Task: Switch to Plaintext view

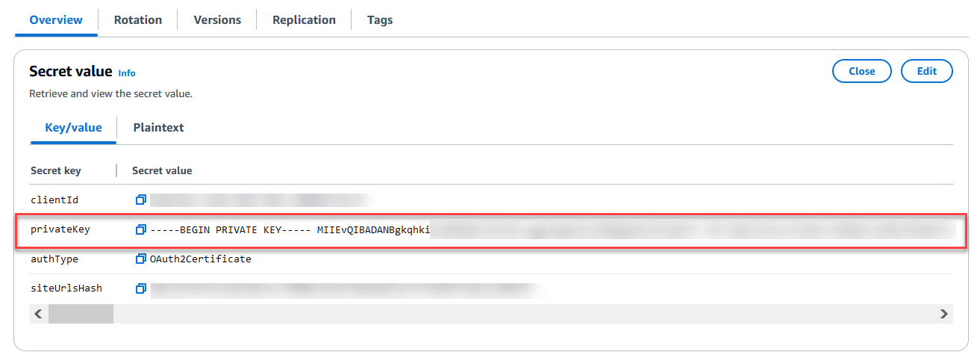Action: coord(158,128)
